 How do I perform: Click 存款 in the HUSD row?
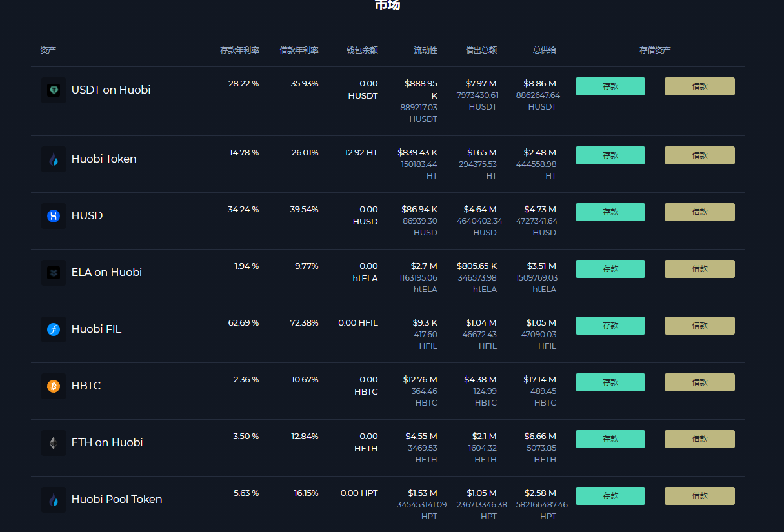point(610,212)
